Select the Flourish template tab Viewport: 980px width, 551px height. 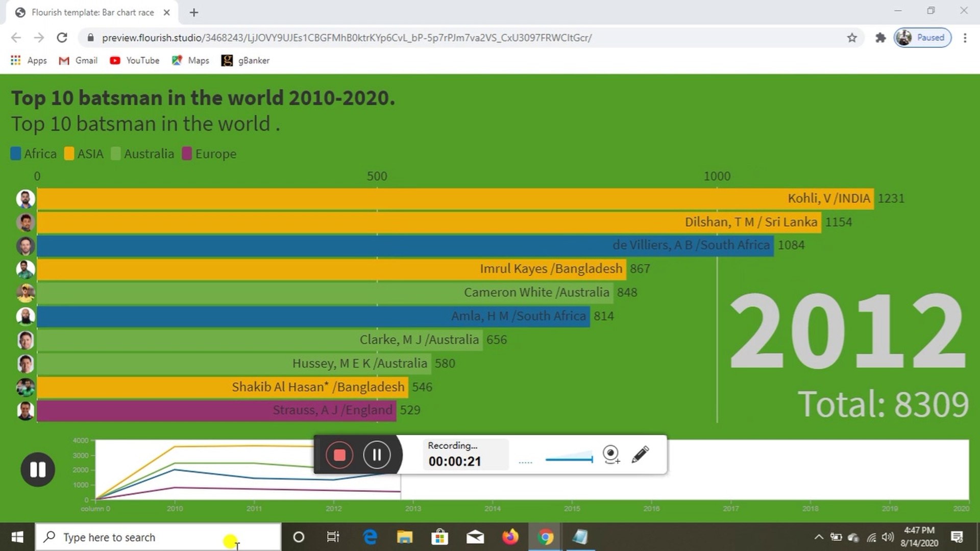point(92,13)
